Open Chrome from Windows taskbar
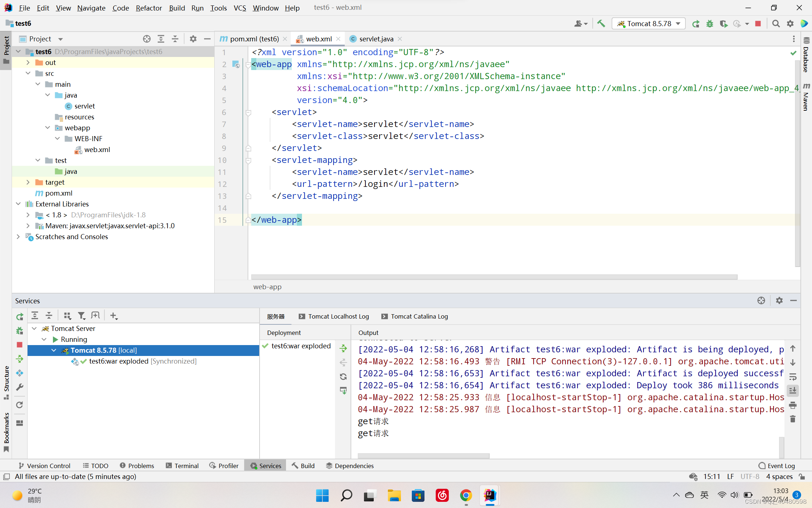The width and height of the screenshot is (812, 508). pos(466,495)
